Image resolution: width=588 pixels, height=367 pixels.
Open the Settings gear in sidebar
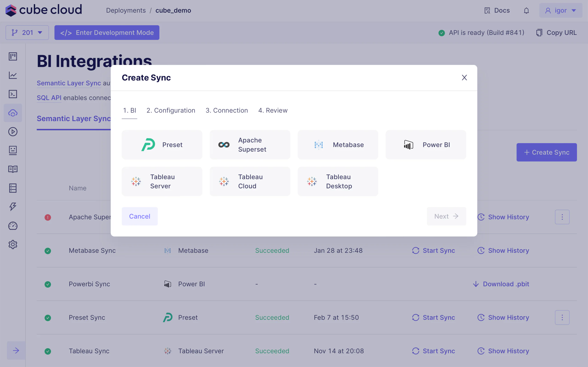(13, 245)
